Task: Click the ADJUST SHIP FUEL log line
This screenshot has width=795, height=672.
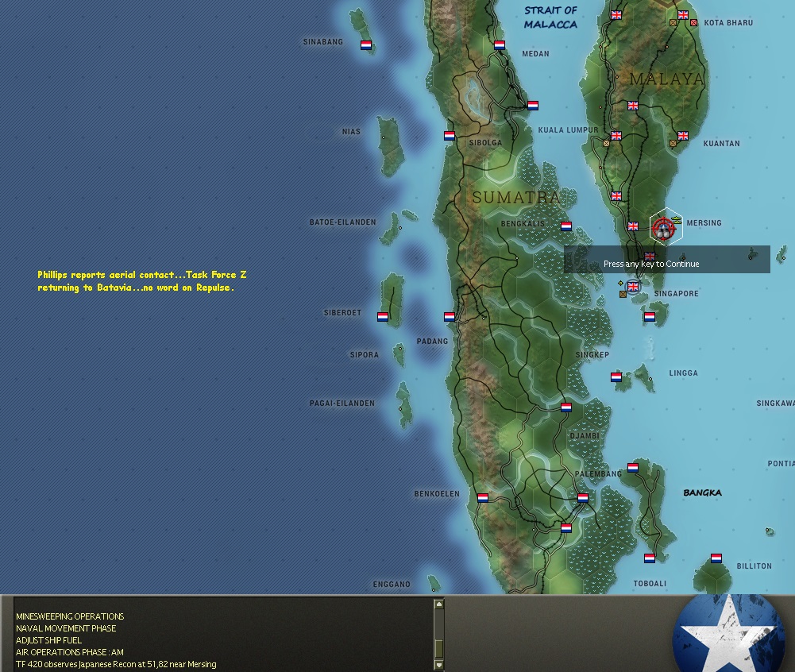Action: coord(48,640)
